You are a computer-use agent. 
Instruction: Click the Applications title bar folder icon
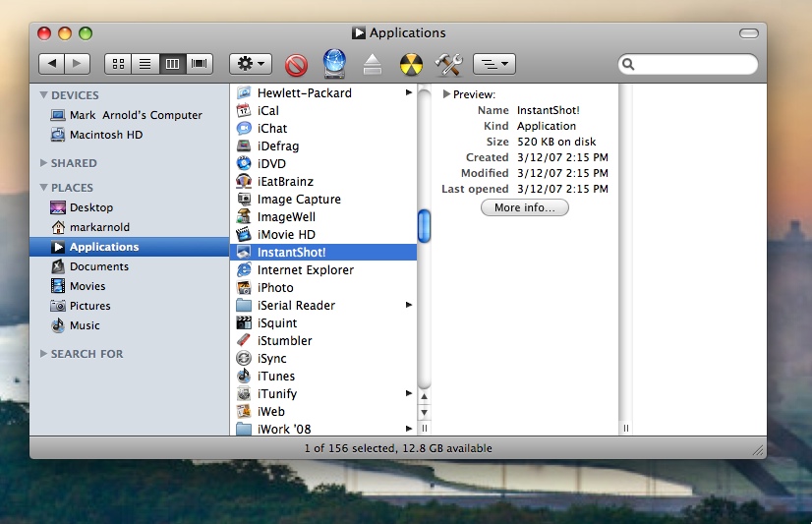pyautogui.click(x=359, y=33)
